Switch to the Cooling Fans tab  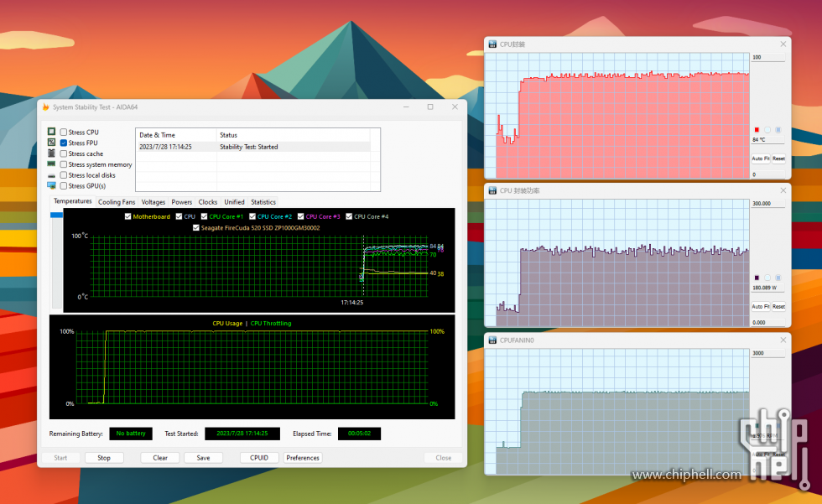point(117,202)
